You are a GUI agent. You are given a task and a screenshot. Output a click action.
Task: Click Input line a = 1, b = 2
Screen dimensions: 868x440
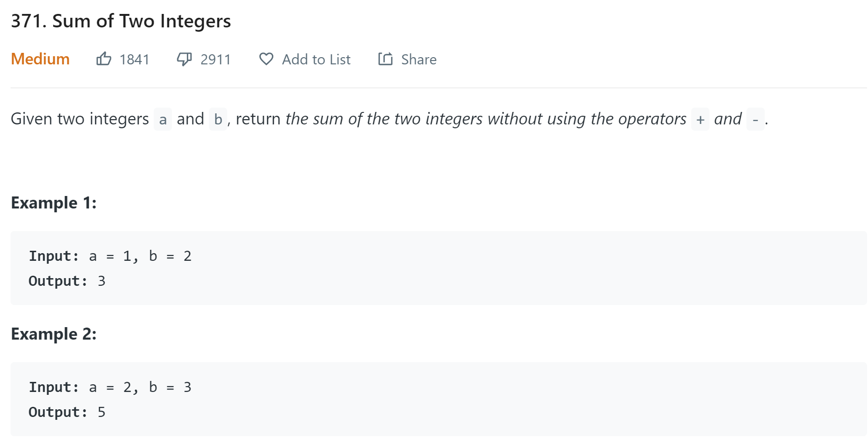(110, 256)
